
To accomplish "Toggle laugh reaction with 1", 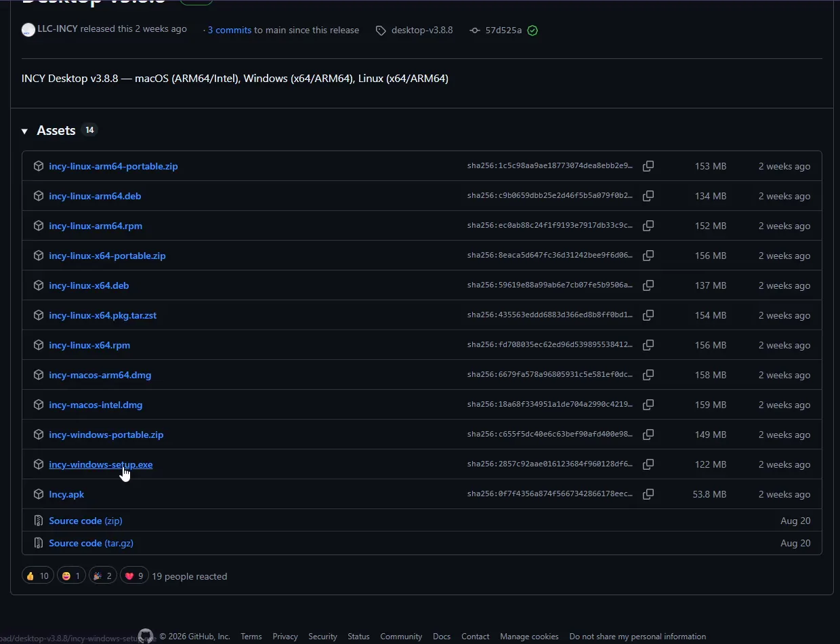I will [x=71, y=576].
